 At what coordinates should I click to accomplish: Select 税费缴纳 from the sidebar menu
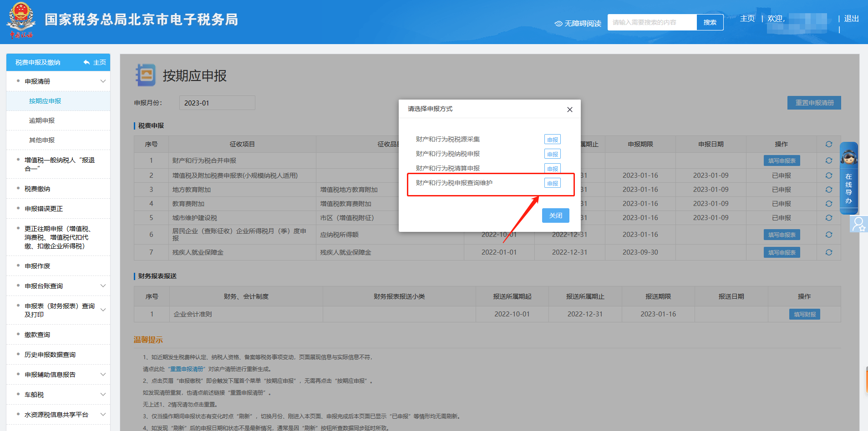tap(37, 189)
